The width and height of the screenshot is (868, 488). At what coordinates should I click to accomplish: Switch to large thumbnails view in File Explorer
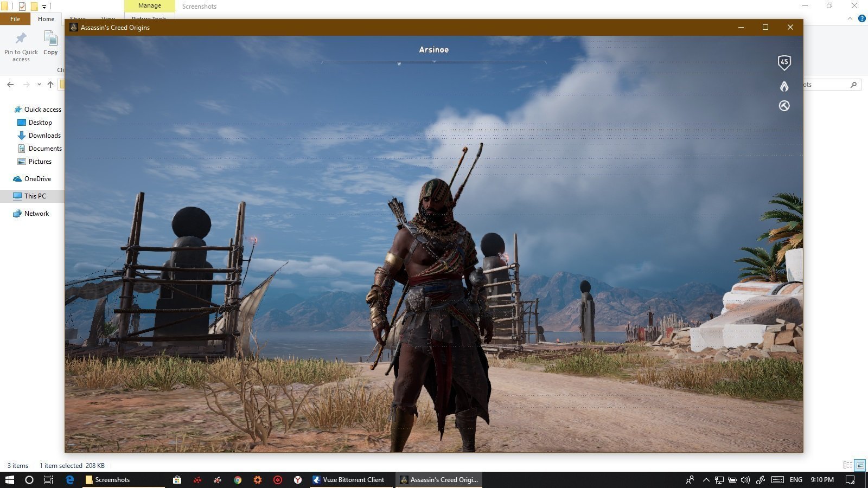(860, 465)
